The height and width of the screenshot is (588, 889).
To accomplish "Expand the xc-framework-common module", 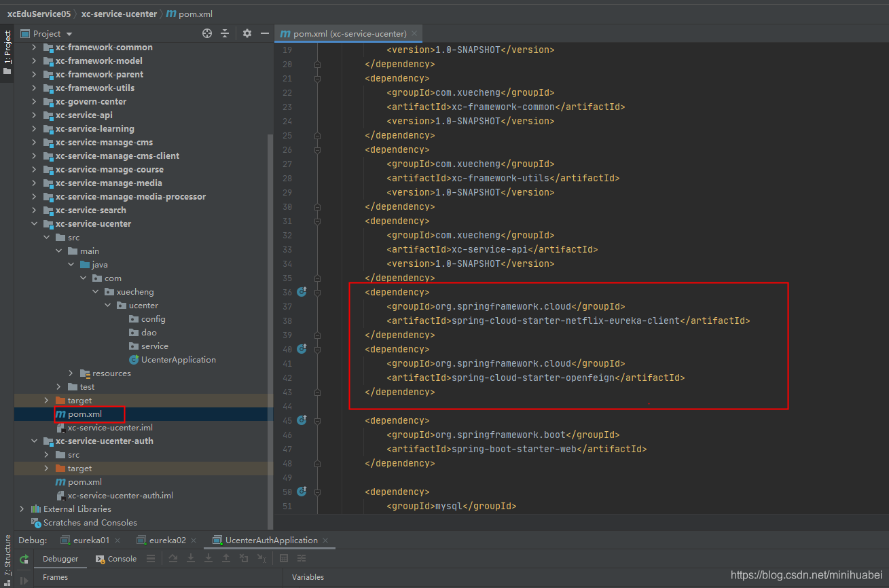I will [35, 47].
